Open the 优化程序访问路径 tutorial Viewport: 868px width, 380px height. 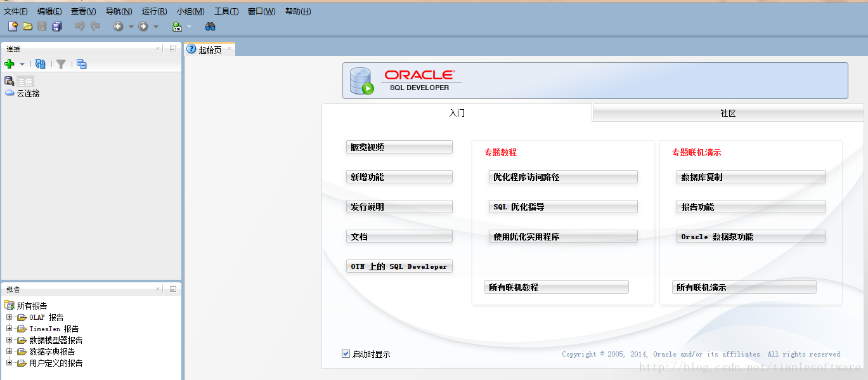point(563,177)
